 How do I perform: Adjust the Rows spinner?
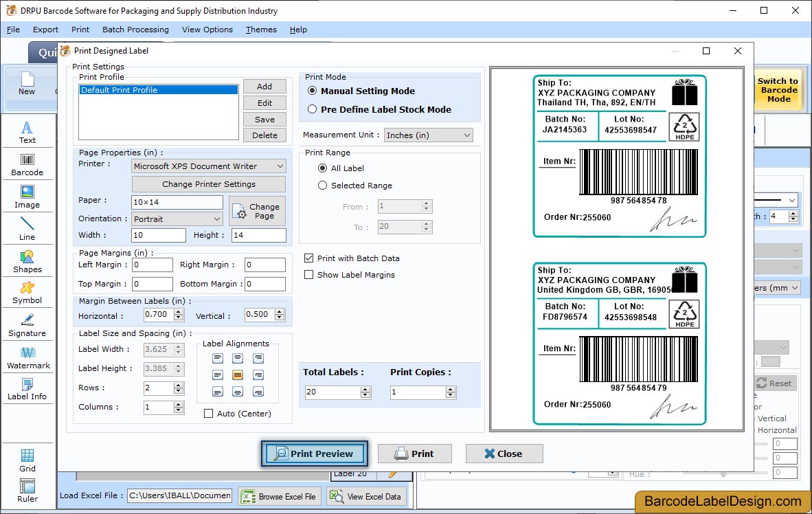179,388
